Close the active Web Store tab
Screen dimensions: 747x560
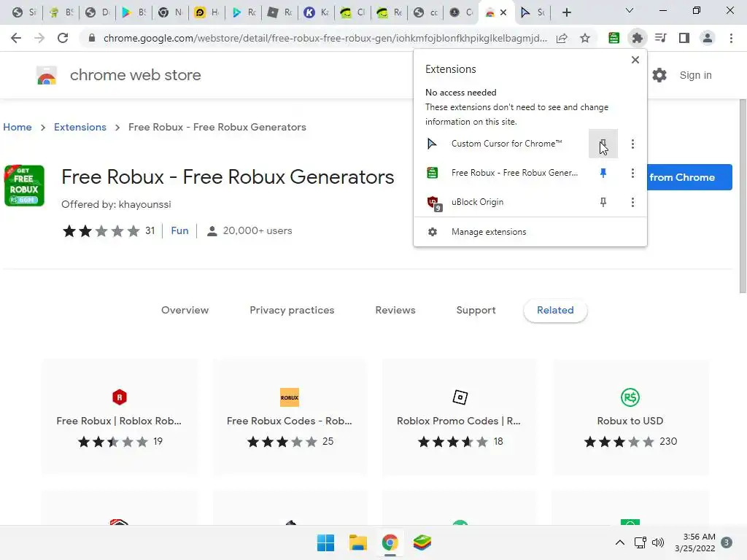(x=503, y=12)
